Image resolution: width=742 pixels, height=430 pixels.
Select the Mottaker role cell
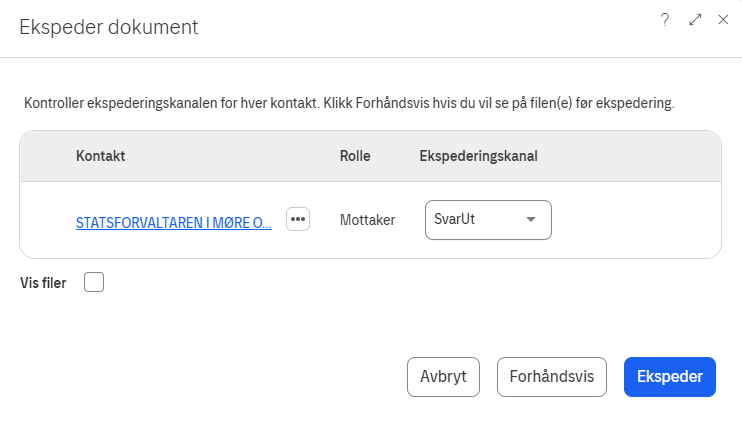click(367, 220)
